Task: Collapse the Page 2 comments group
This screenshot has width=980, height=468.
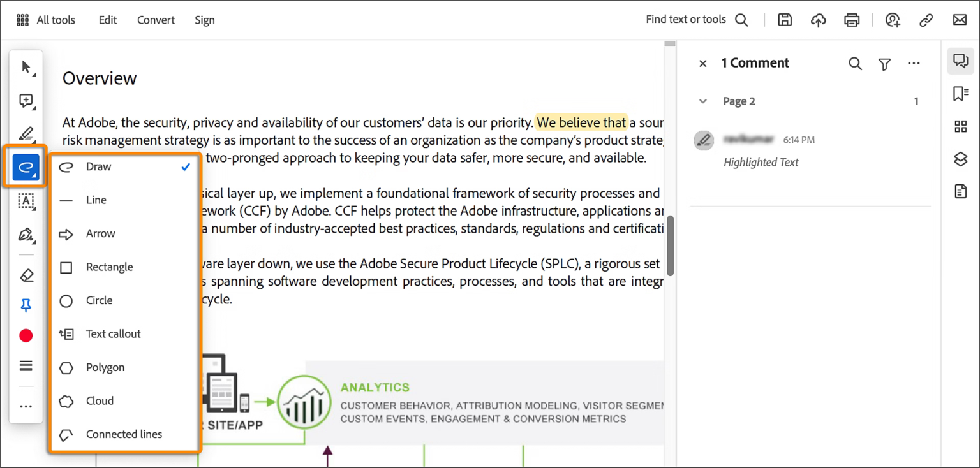Action: 703,101
